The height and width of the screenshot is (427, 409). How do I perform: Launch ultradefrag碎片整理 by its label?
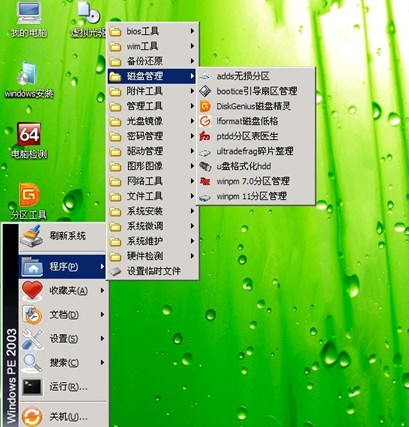(255, 151)
